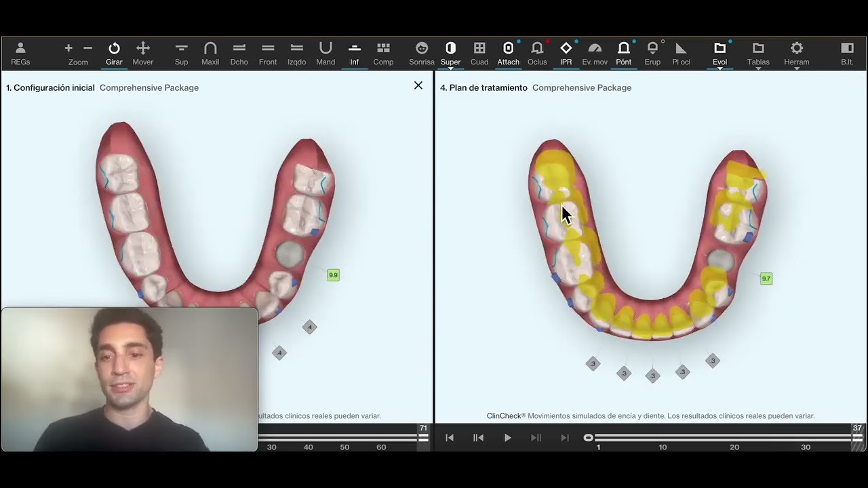Open the Herram tools dropdown
Viewport: 868px width, 488px height.
pos(797,54)
